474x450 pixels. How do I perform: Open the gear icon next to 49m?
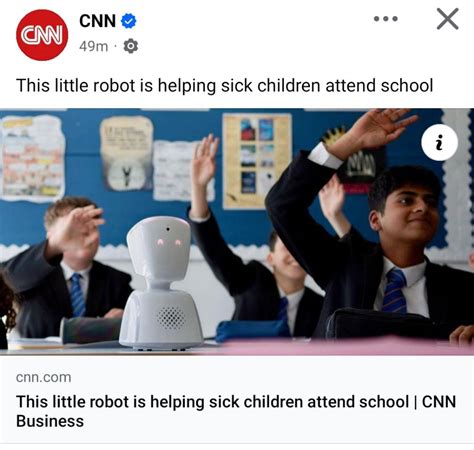click(131, 46)
